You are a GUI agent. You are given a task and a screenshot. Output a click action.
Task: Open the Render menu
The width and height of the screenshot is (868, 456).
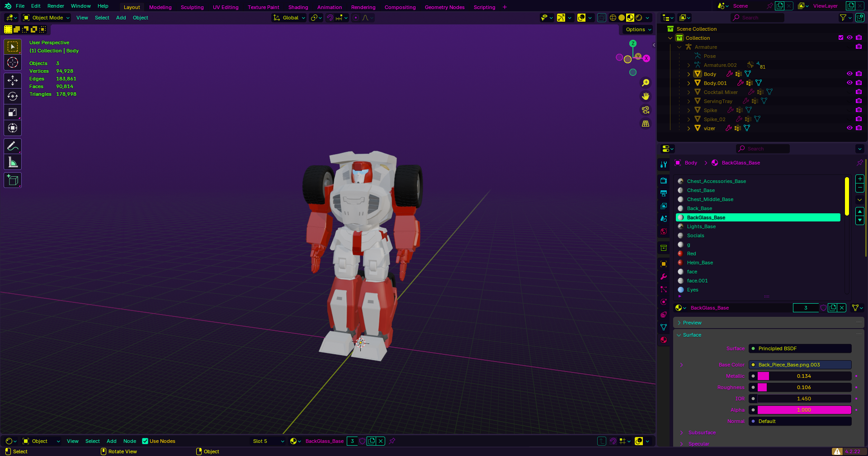coord(56,6)
